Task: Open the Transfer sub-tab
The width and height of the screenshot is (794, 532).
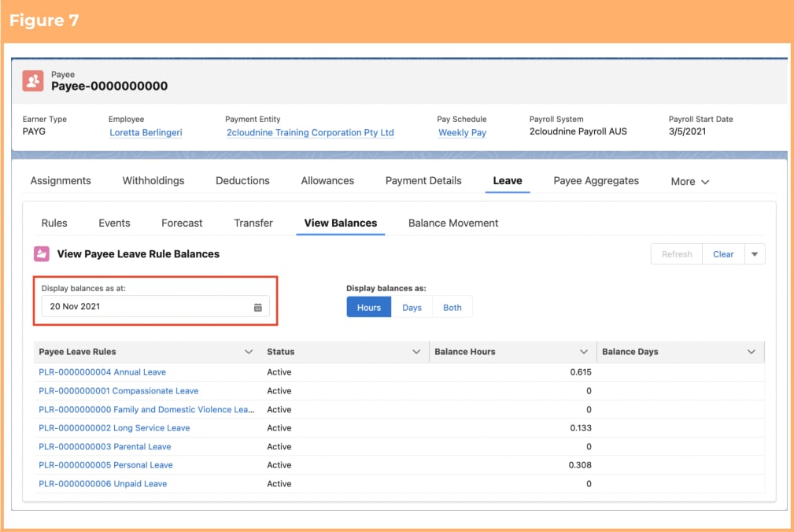Action: pyautogui.click(x=253, y=223)
